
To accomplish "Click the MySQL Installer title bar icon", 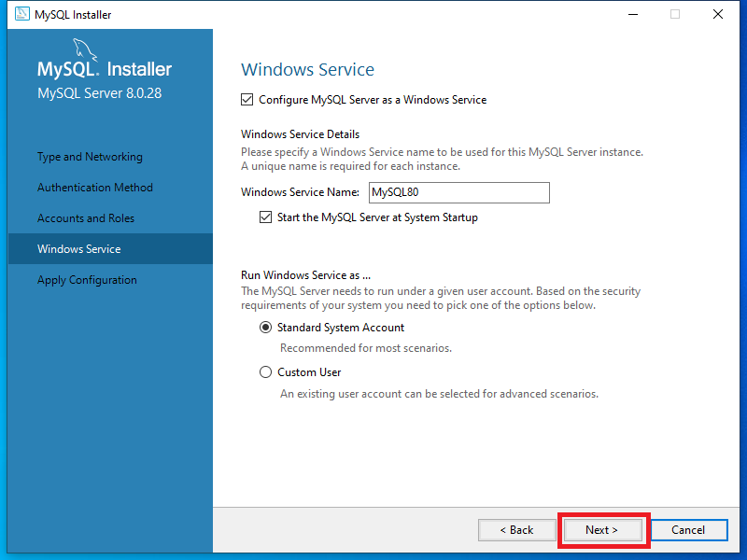I will [21, 14].
